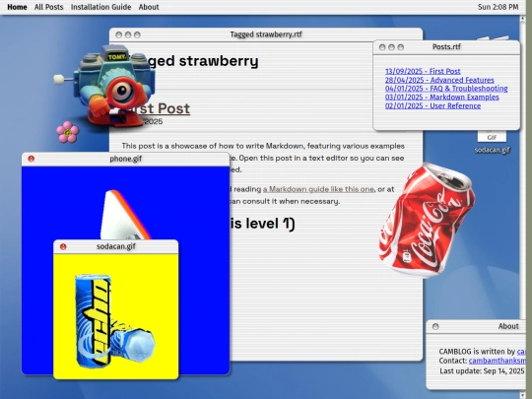Screen dimensions: 532x399
Task: Click the crushed Coca-Cola can image
Action: tap(427, 221)
